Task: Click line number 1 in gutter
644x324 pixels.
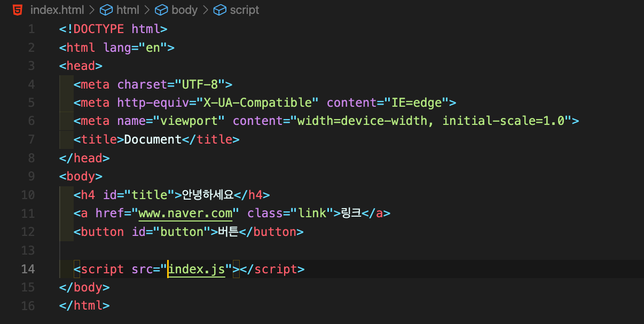Action: [x=32, y=29]
